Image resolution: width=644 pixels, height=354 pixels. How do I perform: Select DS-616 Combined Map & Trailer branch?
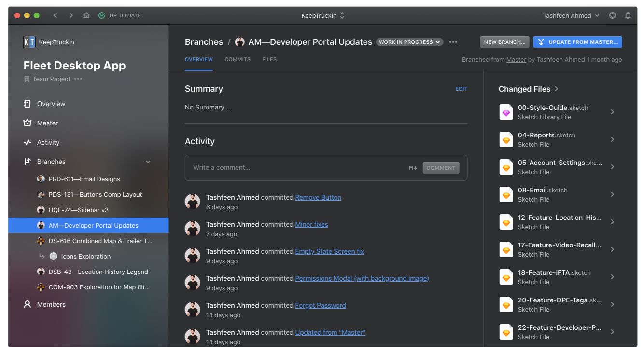(88, 241)
